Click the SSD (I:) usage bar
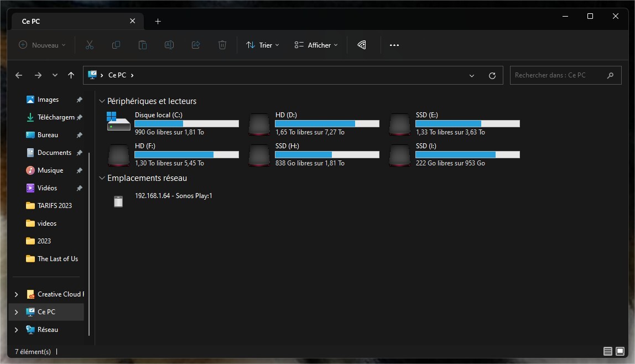This screenshot has width=635, height=364. (x=468, y=155)
